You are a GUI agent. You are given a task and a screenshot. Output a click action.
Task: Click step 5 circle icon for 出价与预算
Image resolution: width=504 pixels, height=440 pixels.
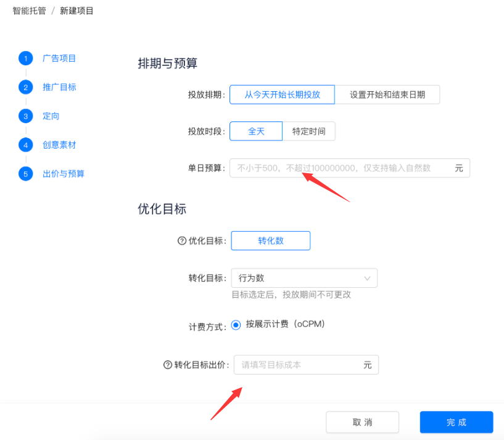pyautogui.click(x=25, y=174)
